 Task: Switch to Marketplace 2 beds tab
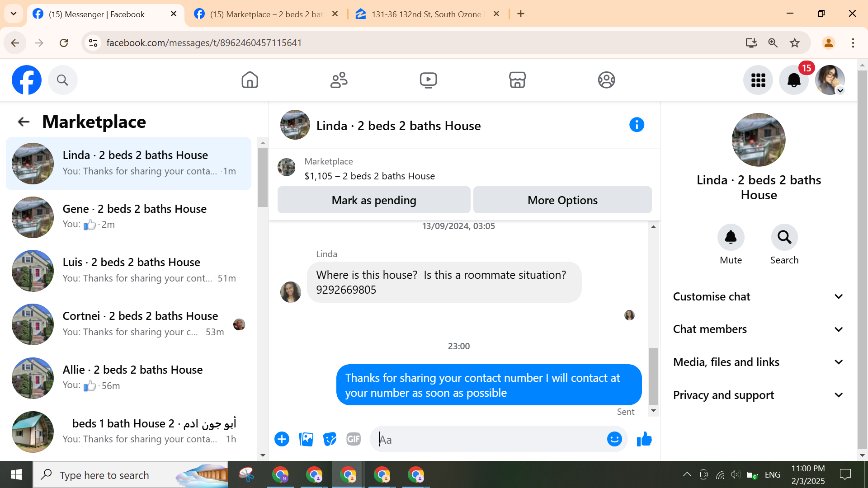pyautogui.click(x=267, y=14)
